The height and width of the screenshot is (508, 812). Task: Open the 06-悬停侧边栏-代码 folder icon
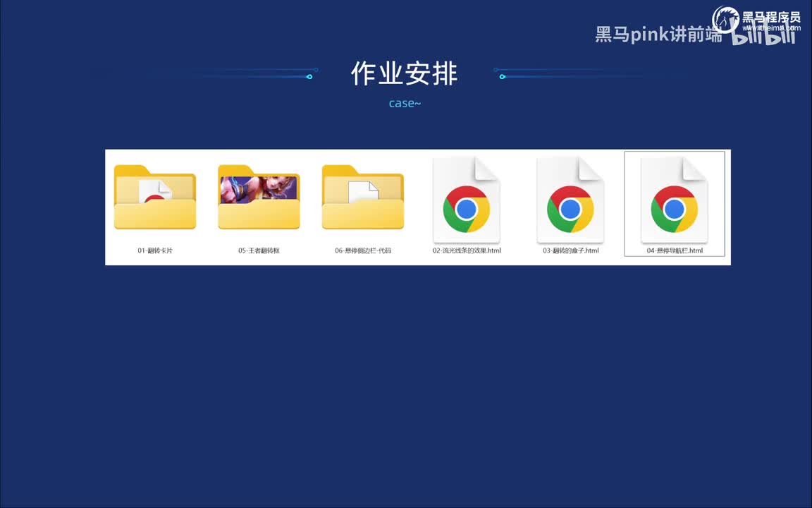[x=363, y=197]
